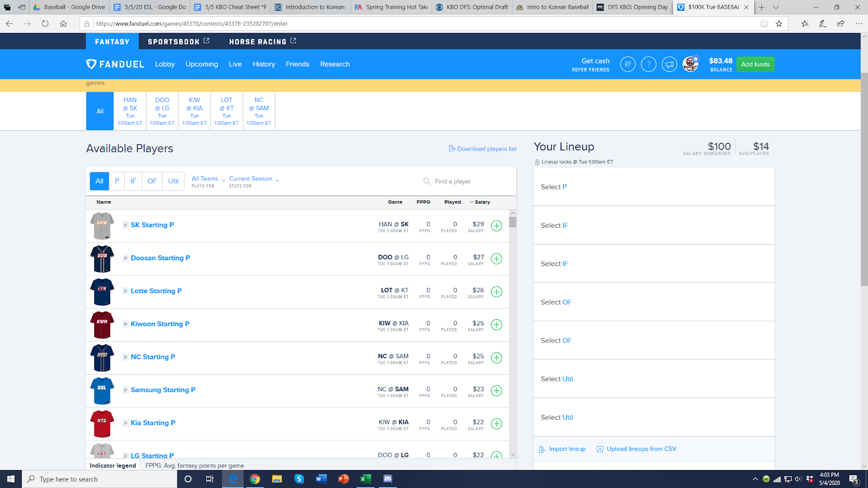
Task: Open PowerPoint from the taskbar
Action: coord(343,479)
